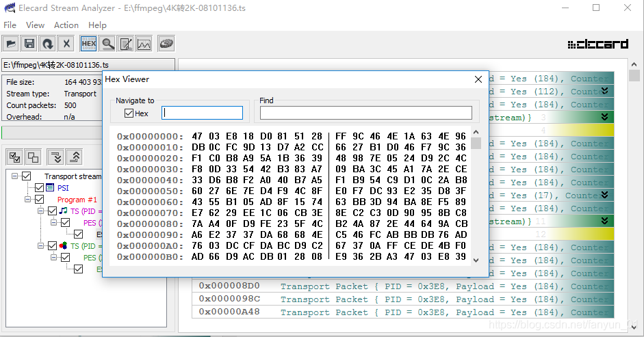The width and height of the screenshot is (644, 337).
Task: Click the document-with-pencil toolbar icon
Action: (x=126, y=44)
